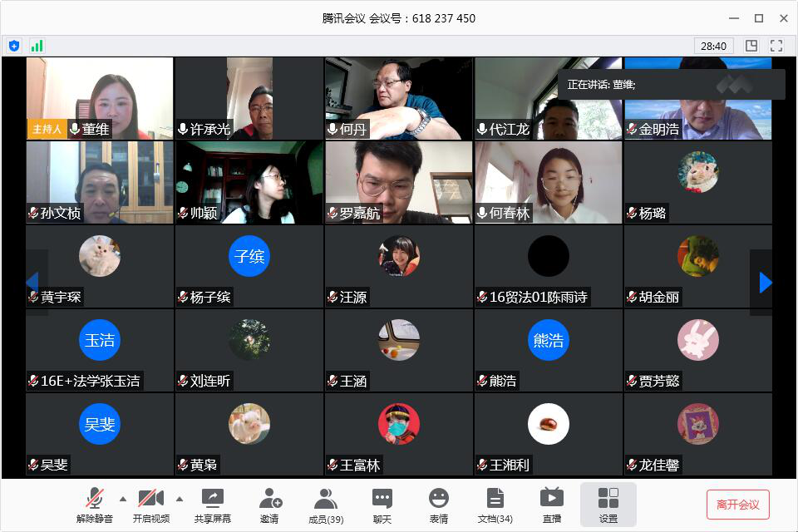This screenshot has width=798, height=532.
Task: Enter full screen mode
Action: (x=776, y=46)
